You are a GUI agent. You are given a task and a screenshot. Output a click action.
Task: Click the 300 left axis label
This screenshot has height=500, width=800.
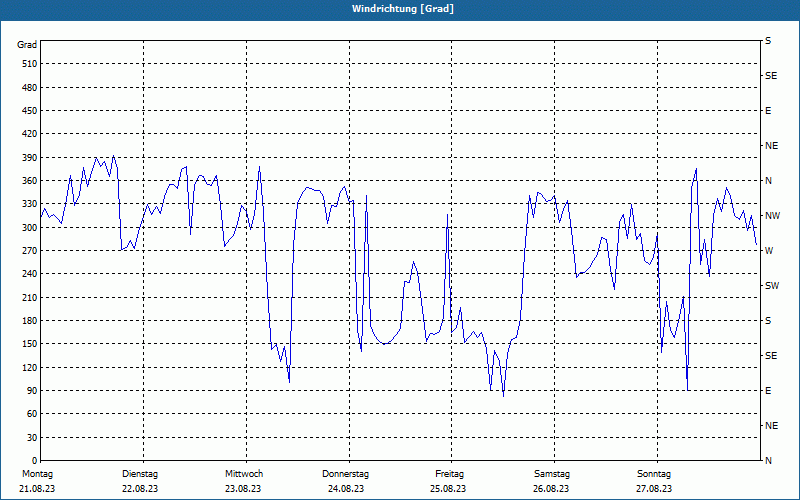point(30,227)
